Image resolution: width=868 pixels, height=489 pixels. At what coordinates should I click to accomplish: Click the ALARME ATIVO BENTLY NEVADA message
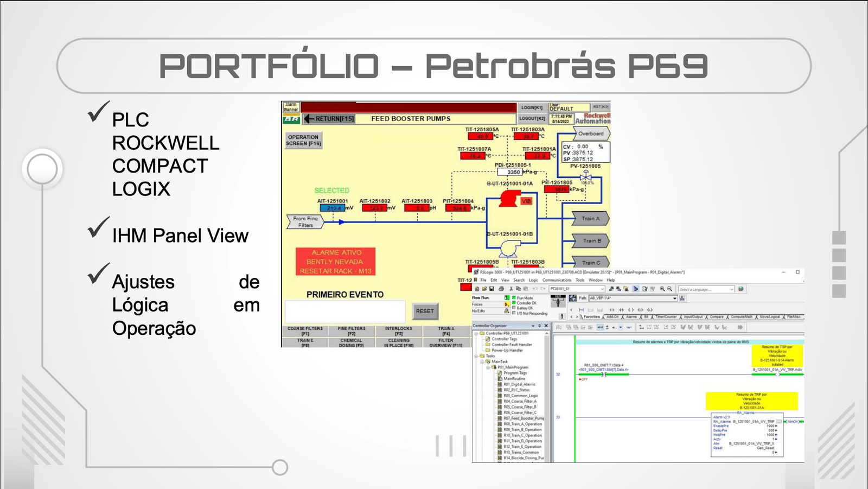coord(335,262)
